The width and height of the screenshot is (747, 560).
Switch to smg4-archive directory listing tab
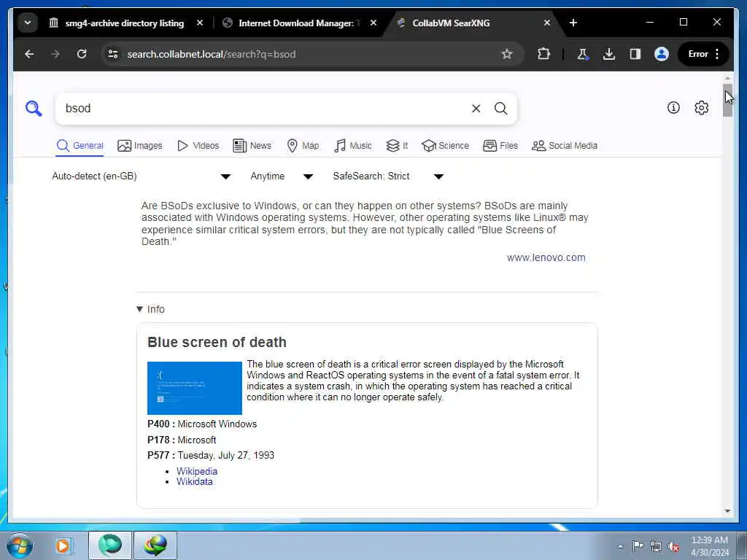coord(124,23)
